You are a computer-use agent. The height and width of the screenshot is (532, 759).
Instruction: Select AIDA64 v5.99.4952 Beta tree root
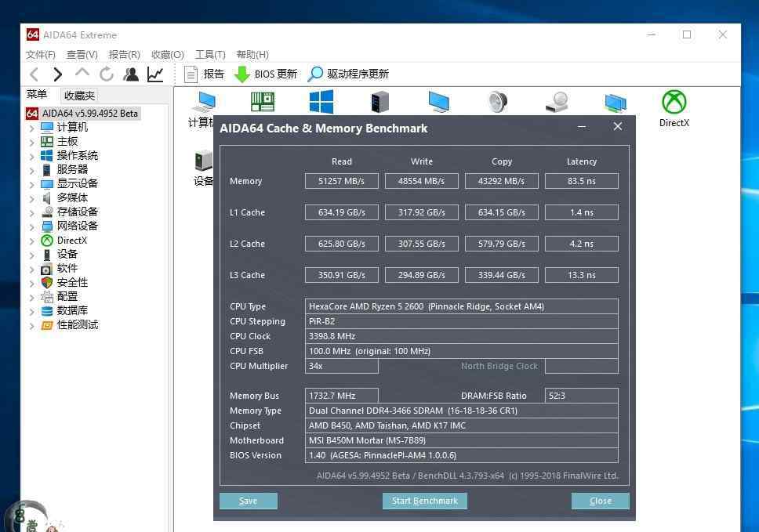pos(83,113)
